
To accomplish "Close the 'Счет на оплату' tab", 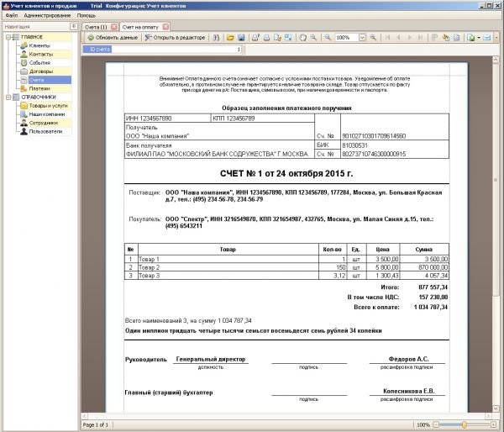I will 165,27.
